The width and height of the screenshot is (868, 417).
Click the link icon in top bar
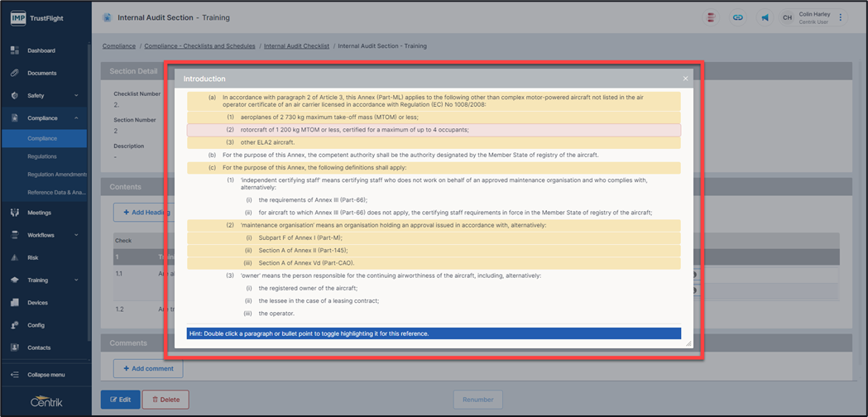pos(737,17)
